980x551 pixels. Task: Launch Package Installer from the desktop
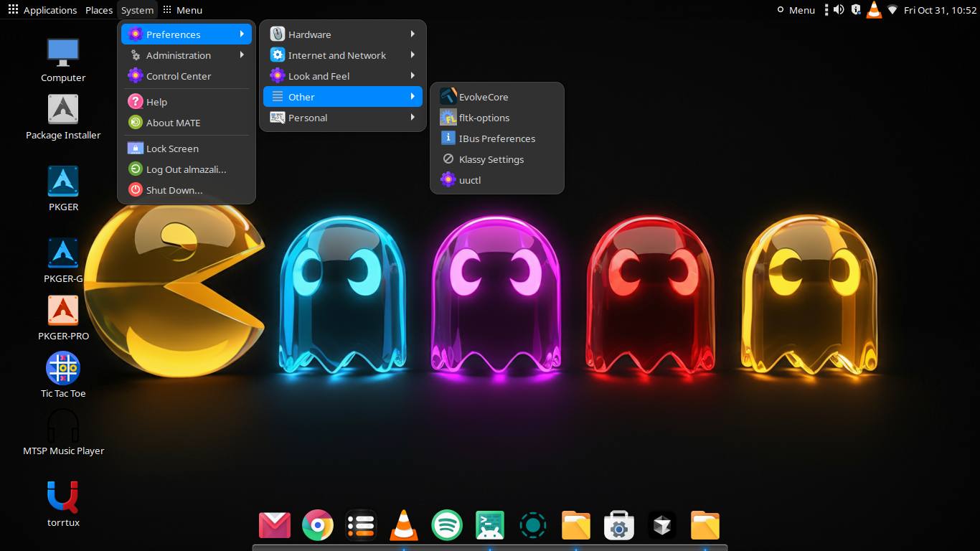pos(63,118)
